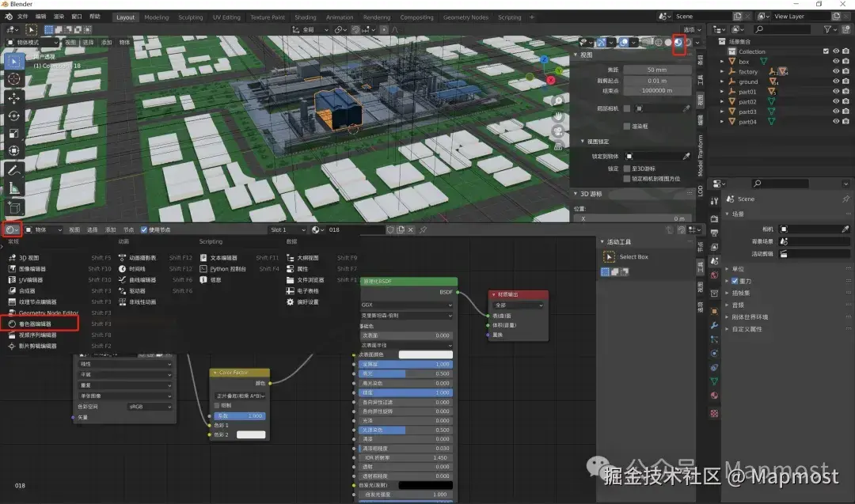
Task: Click the white 色彩 2 color swatch
Action: coord(250,434)
